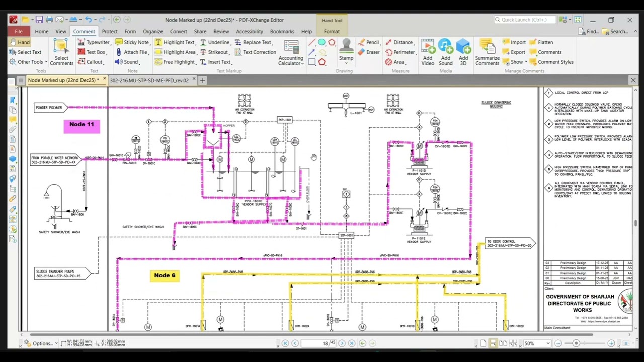Switch to the Home ribbon tab
Image resolution: width=644 pixels, height=362 pixels.
tap(42, 31)
